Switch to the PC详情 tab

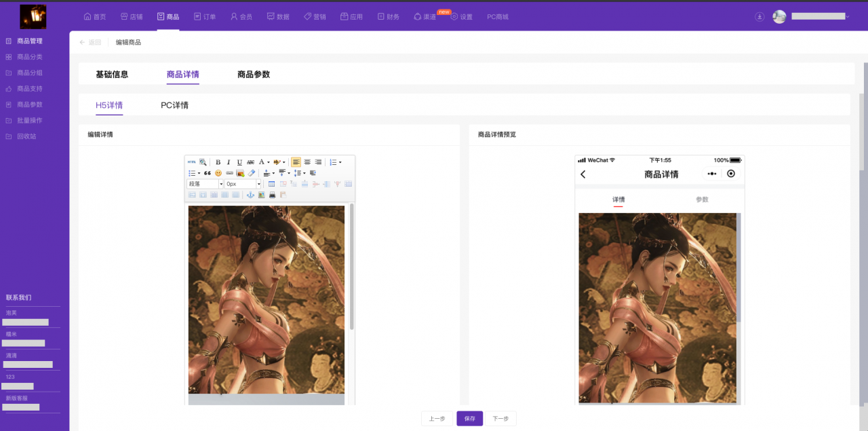point(174,105)
